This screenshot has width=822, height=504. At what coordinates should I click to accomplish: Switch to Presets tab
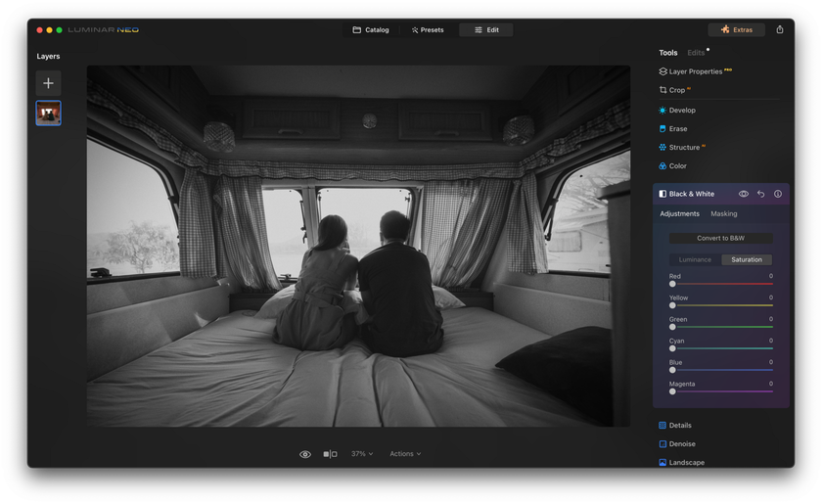click(428, 30)
